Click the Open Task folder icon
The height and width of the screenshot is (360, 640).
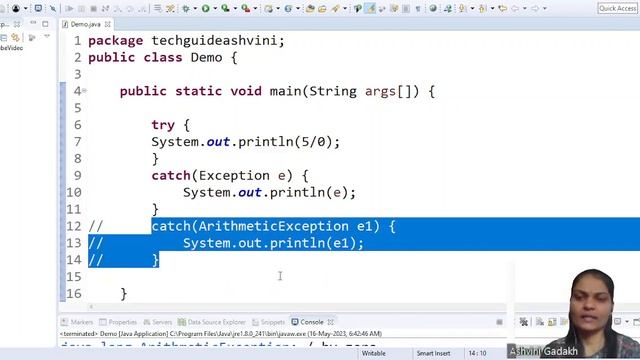322,8
